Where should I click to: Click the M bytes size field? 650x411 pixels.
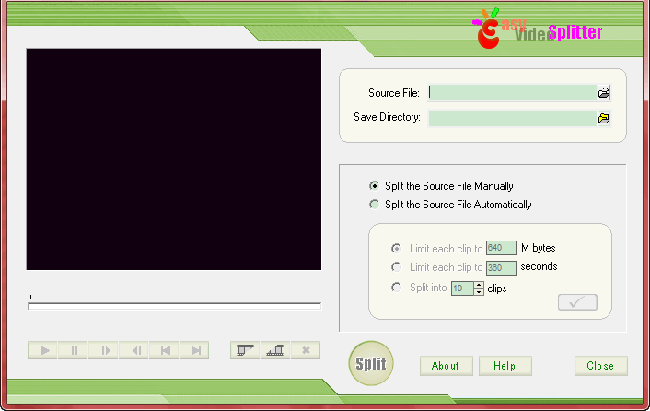click(x=501, y=248)
